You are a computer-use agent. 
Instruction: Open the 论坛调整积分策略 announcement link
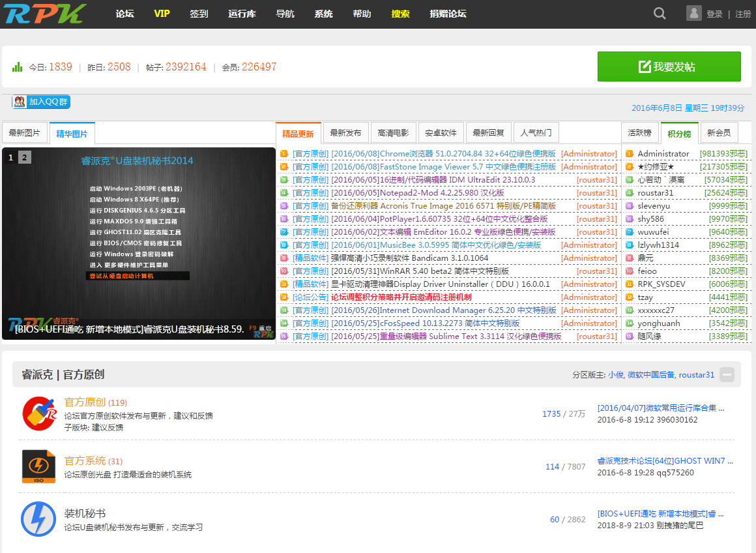401,297
